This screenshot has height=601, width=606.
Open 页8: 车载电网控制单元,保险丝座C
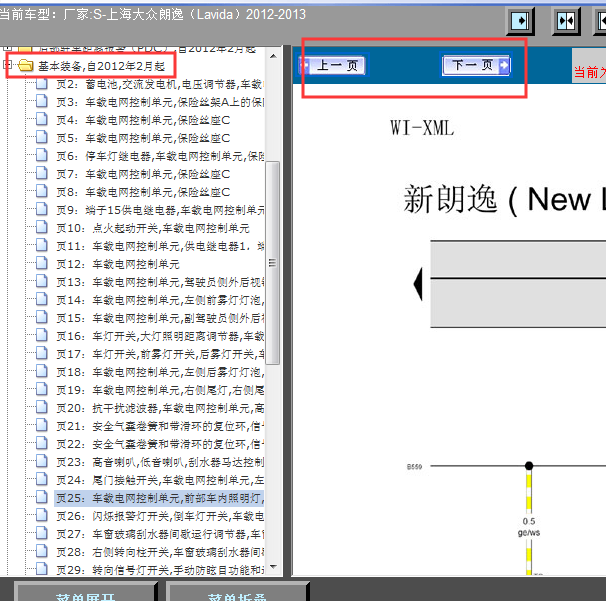pyautogui.click(x=143, y=192)
